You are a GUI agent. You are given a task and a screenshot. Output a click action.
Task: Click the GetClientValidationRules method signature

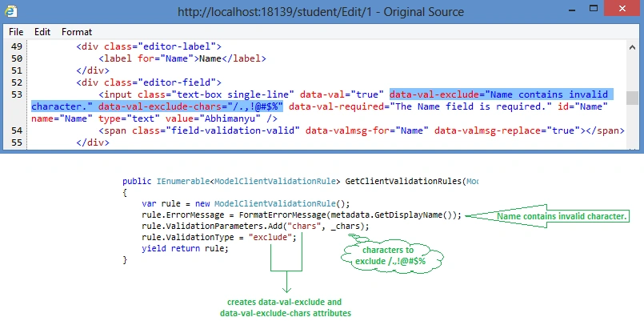pos(300,181)
